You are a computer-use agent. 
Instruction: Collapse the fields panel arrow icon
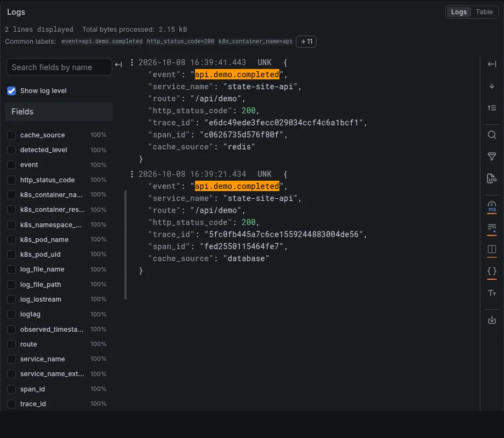[119, 65]
